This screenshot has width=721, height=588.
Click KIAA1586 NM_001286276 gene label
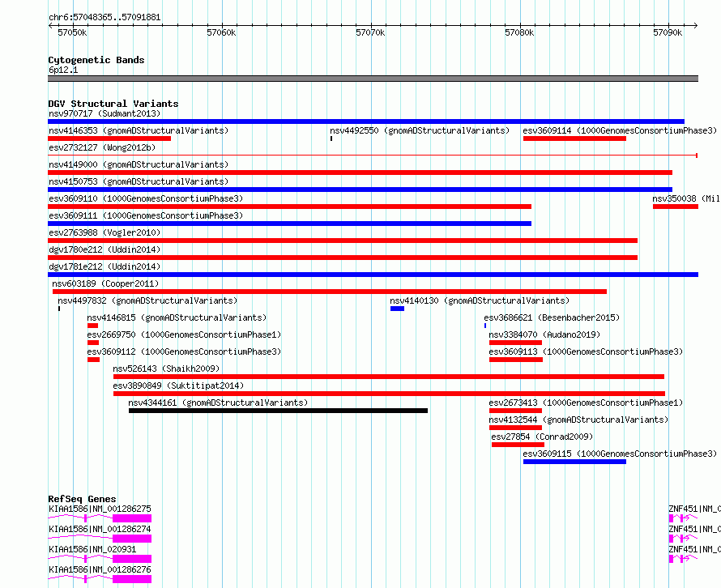(100, 569)
